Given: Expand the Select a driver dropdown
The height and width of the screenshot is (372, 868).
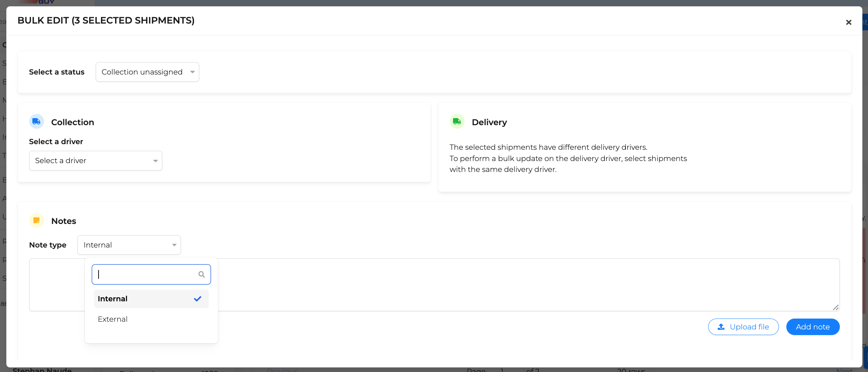Looking at the screenshot, I should [x=96, y=161].
